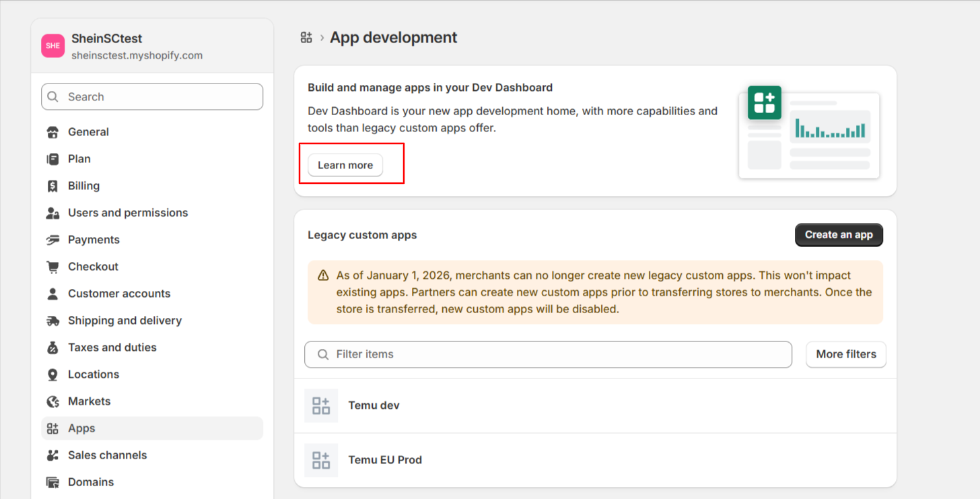Click the General settings store icon
This screenshot has width=980, height=499.
pos(53,132)
